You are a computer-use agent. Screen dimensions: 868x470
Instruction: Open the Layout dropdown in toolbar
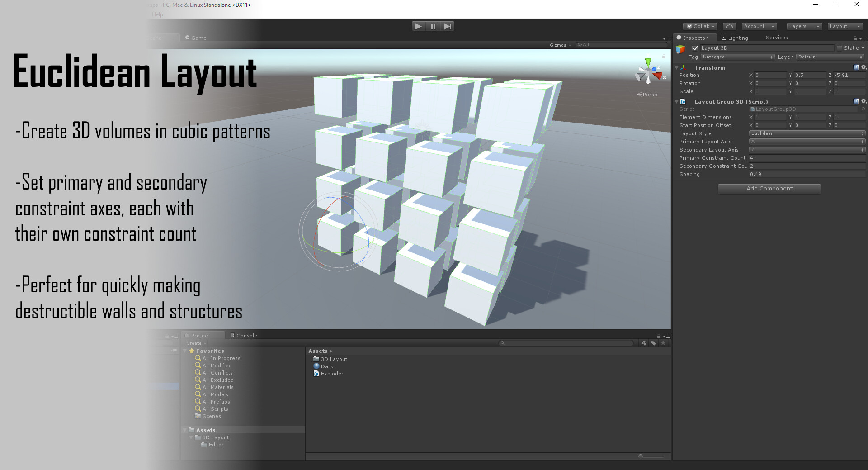(x=845, y=26)
